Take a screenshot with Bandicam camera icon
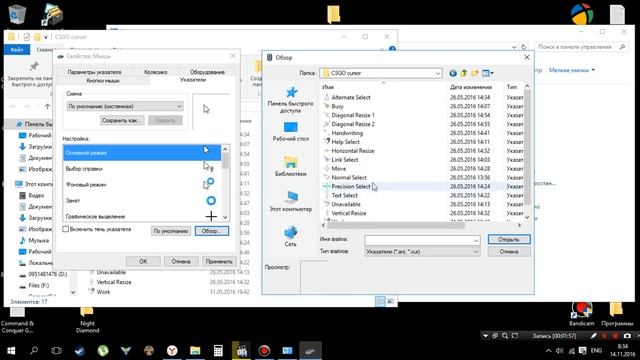 click(627, 336)
